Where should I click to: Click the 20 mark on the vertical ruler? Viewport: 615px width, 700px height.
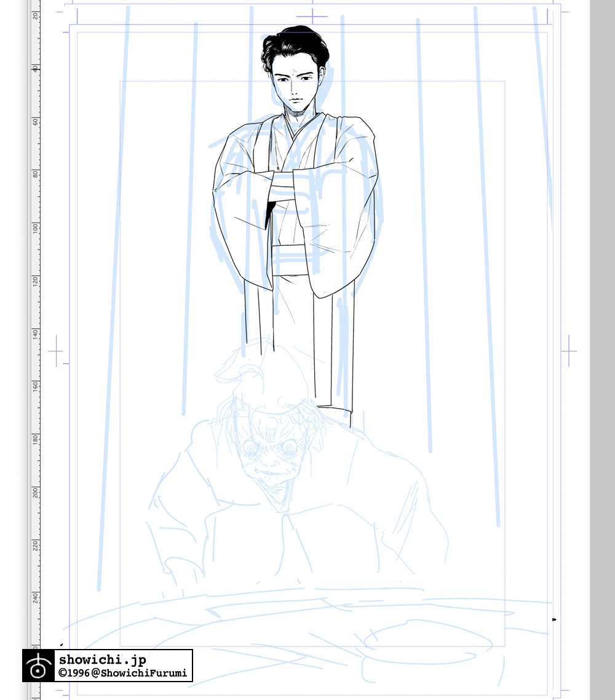tap(35, 15)
